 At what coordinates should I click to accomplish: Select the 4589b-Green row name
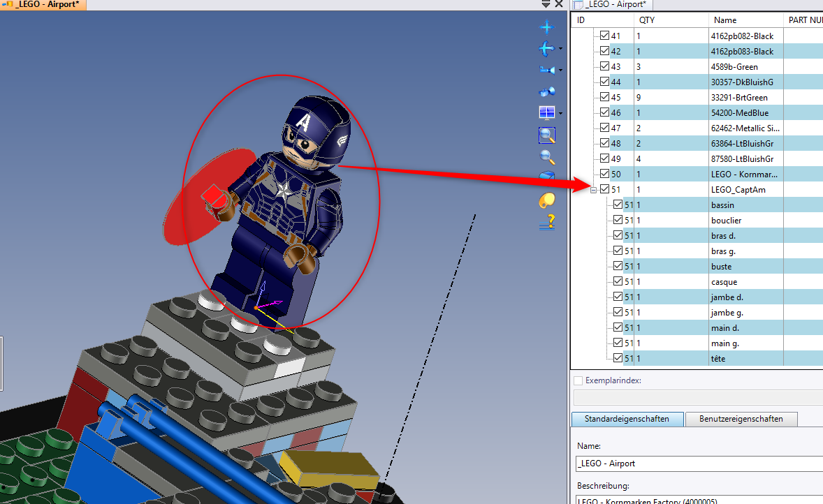(734, 66)
